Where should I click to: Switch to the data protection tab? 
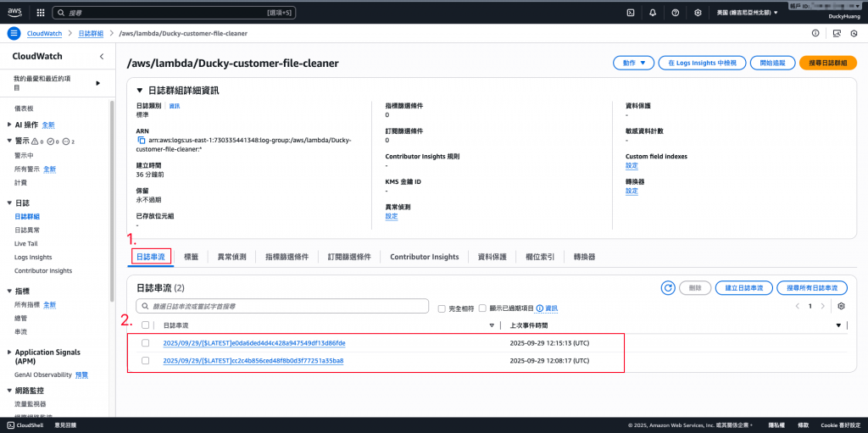[492, 257]
